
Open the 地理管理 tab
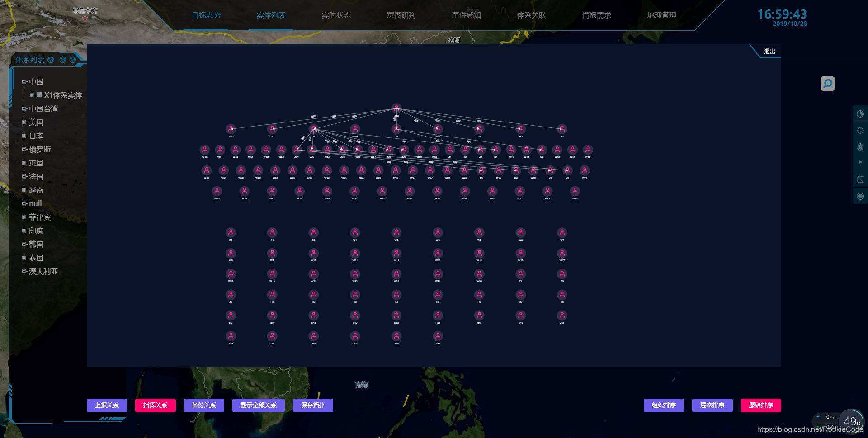pos(662,15)
